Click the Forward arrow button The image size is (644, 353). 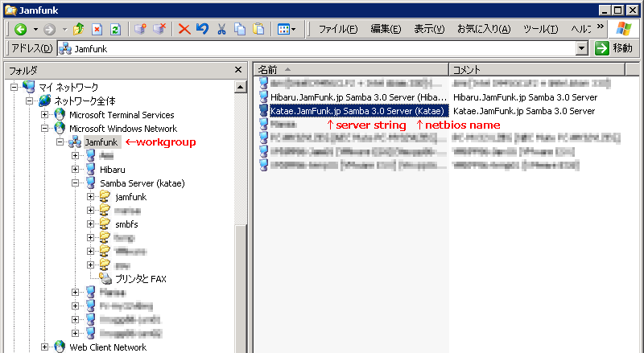coord(49,29)
